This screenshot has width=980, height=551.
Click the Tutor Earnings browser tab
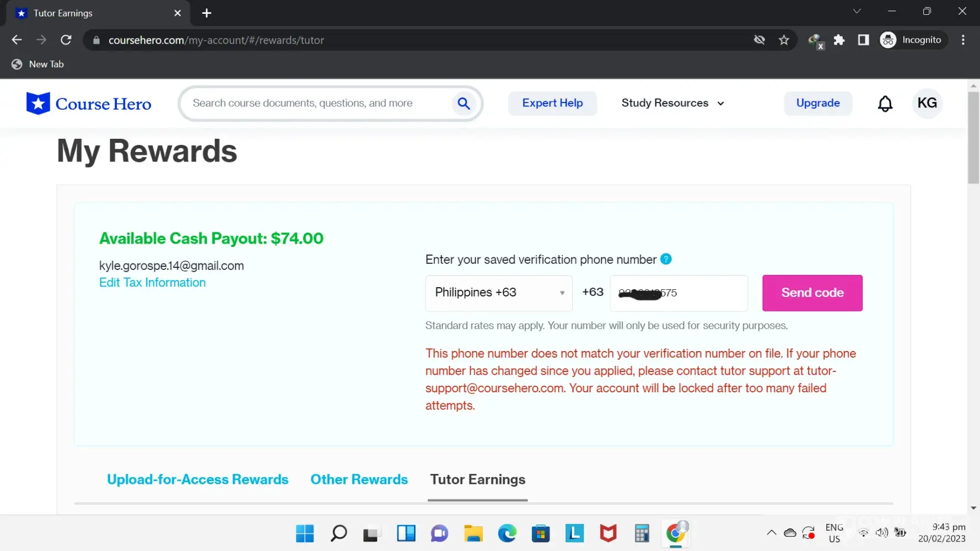(x=98, y=13)
